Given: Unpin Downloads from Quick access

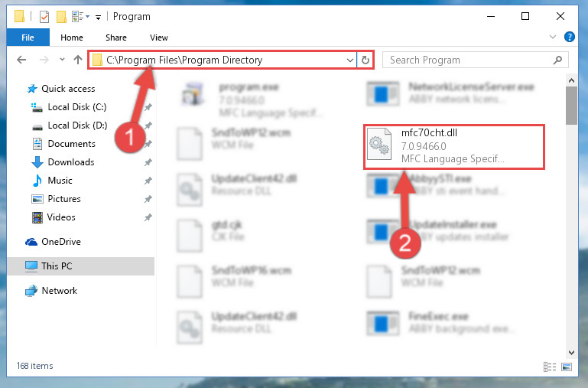Looking at the screenshot, I should click(x=148, y=162).
